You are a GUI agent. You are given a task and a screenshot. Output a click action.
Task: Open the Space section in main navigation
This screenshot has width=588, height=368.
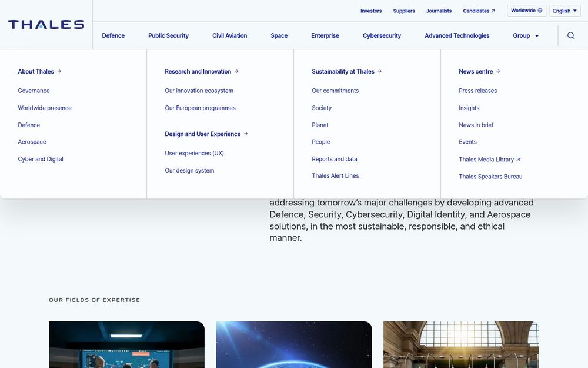click(279, 35)
